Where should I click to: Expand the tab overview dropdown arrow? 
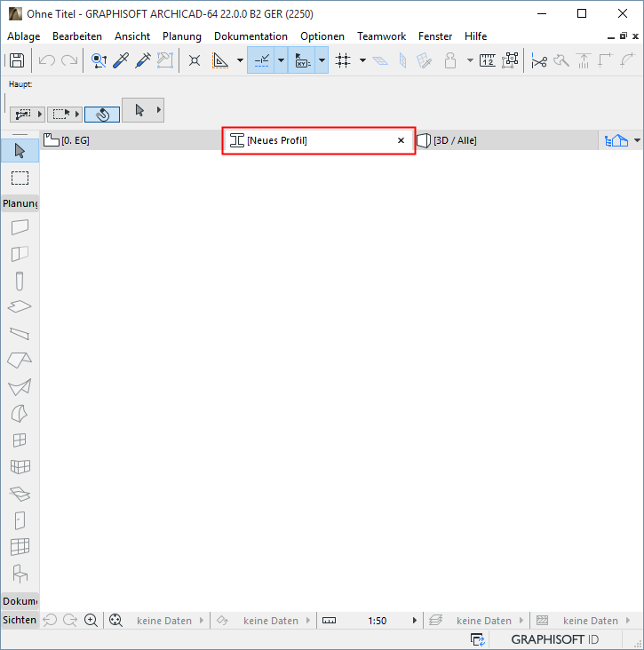(637, 140)
